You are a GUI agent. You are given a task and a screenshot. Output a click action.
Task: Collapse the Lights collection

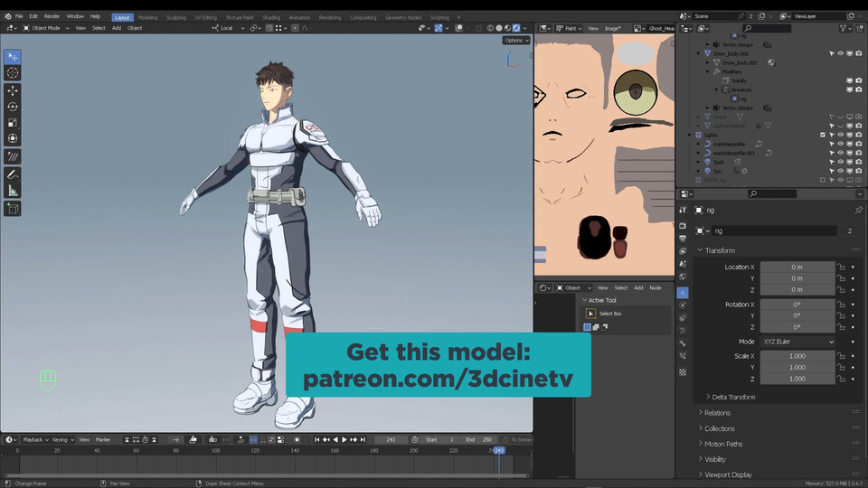[690, 135]
